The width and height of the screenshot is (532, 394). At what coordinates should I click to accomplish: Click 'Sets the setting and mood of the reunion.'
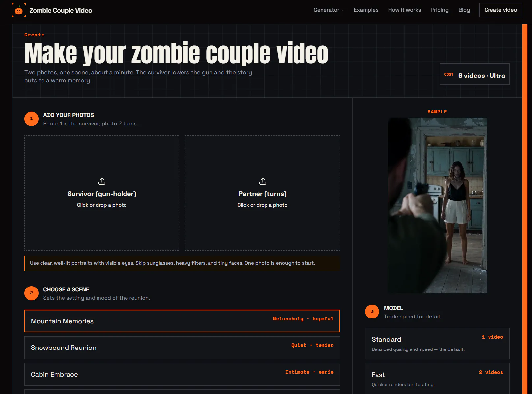(x=97, y=298)
